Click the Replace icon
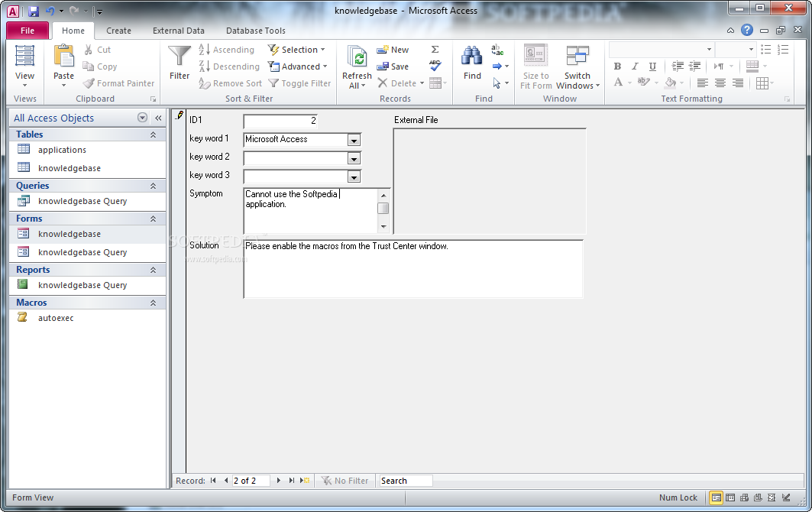 tap(497, 50)
